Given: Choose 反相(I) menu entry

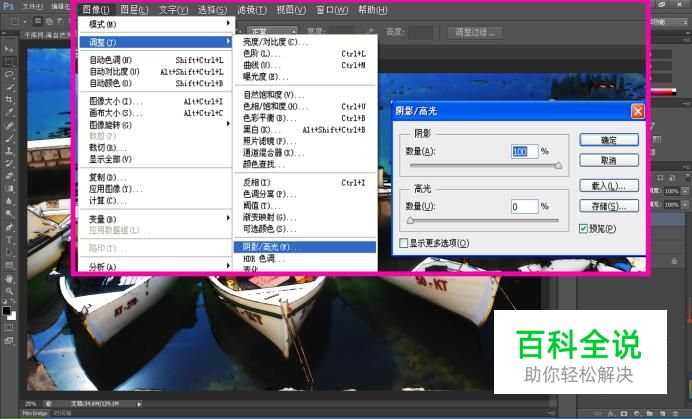Looking at the screenshot, I should pyautogui.click(x=305, y=182).
